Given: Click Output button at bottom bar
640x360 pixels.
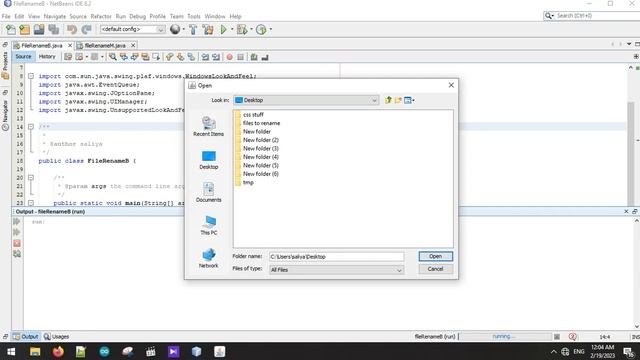Looking at the screenshot, I should 26,337.
